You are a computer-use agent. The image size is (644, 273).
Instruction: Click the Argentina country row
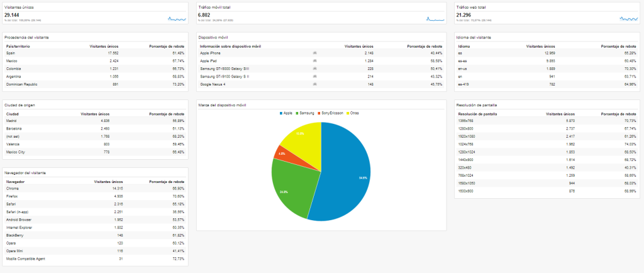coord(96,76)
